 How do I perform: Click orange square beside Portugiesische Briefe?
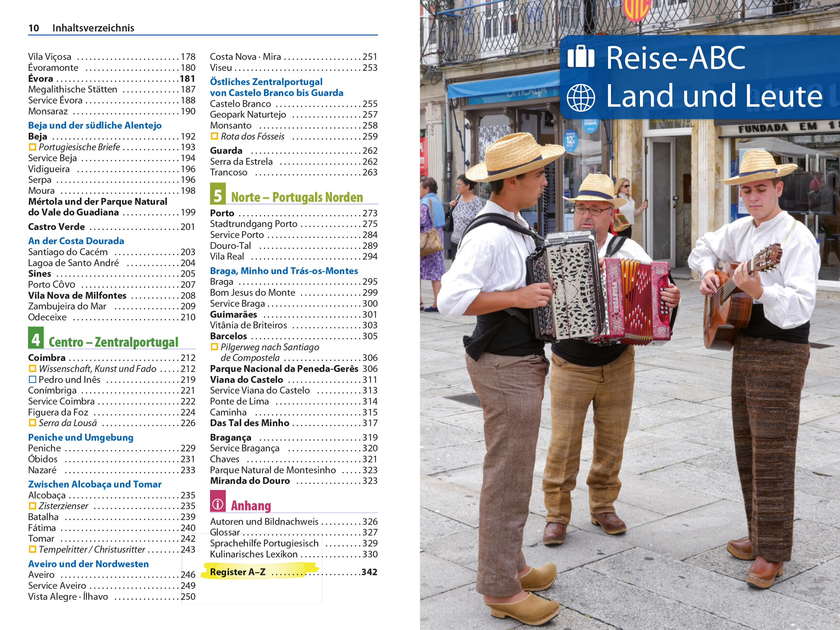(x=32, y=147)
